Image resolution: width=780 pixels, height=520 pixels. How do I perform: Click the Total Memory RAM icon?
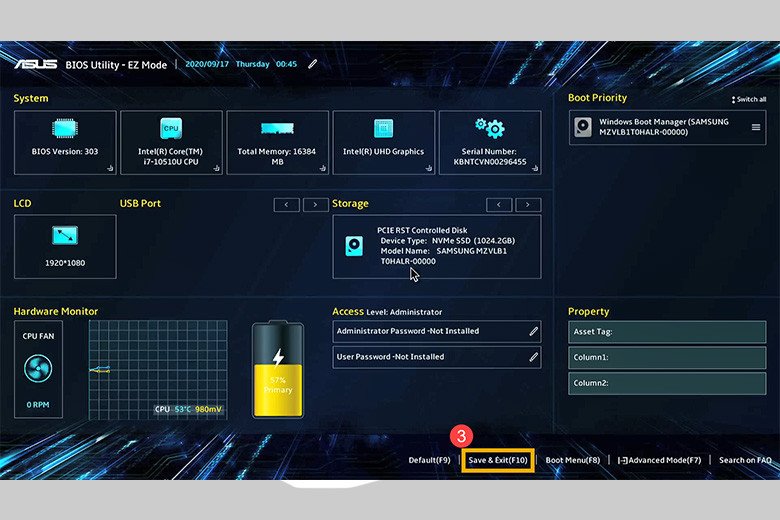coord(277,128)
